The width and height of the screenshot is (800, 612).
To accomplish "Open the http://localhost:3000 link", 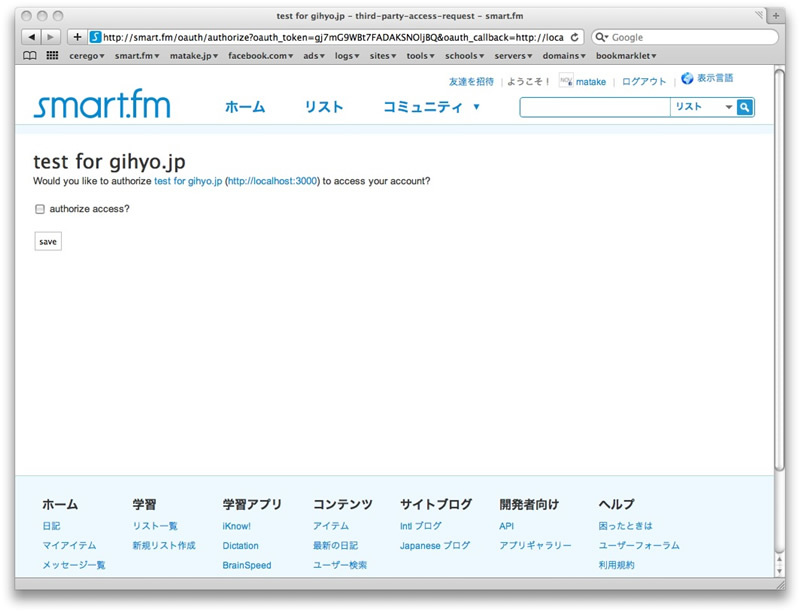I will pos(272,181).
